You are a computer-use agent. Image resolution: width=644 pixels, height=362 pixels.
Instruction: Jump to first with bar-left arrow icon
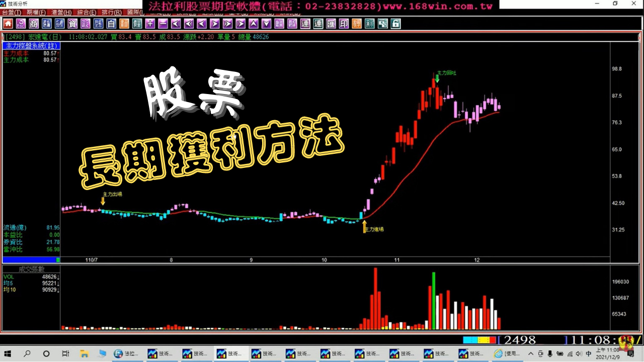click(176, 24)
